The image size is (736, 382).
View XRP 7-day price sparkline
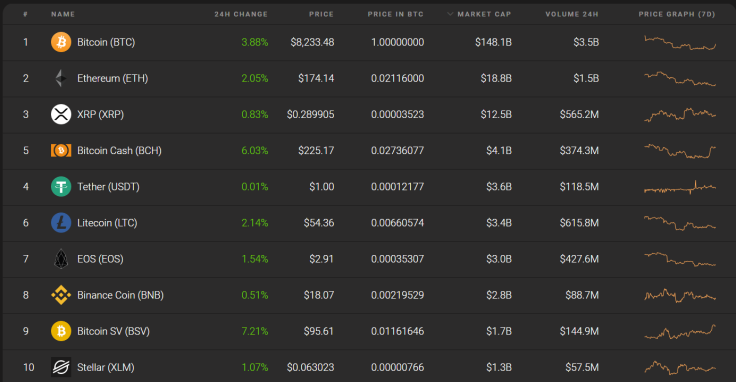[680, 115]
